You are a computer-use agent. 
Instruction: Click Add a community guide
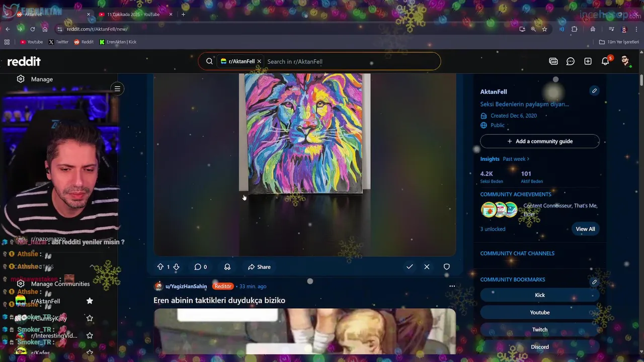540,141
